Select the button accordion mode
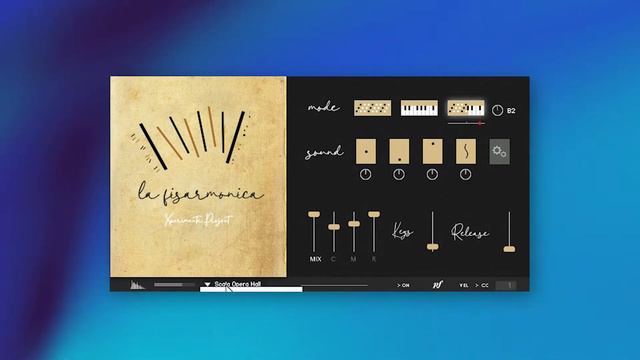640x360 pixels. click(372, 108)
